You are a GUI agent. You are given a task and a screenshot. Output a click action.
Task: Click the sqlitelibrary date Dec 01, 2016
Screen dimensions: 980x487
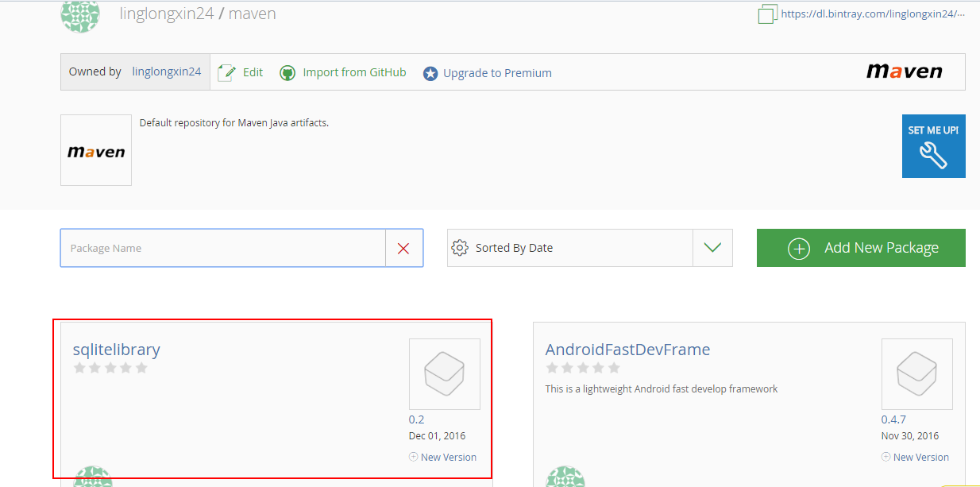pyautogui.click(x=438, y=436)
